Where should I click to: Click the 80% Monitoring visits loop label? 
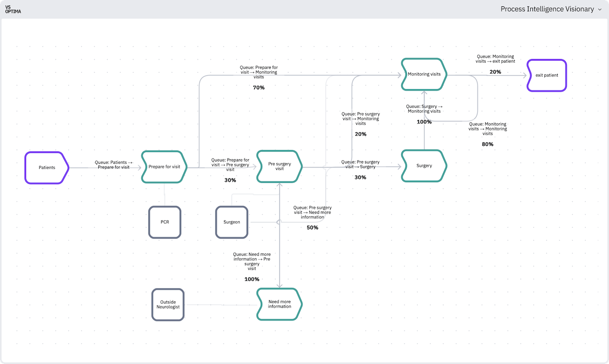(487, 144)
